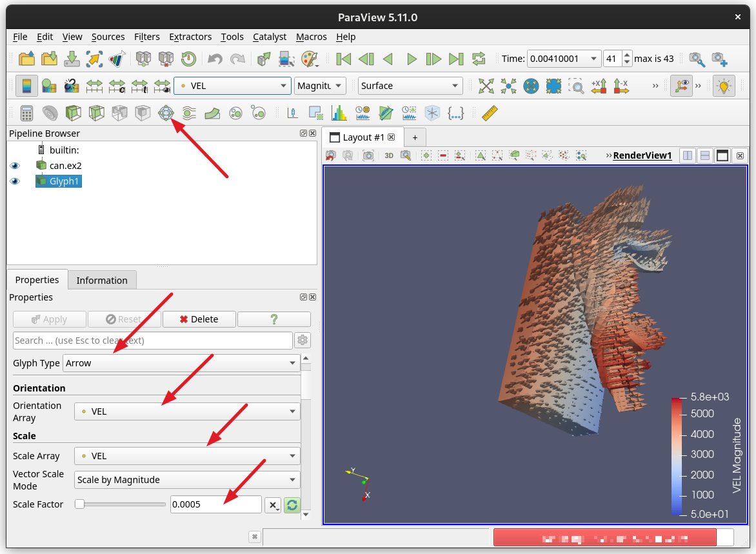Toggle the light kit bulb icon
The width and height of the screenshot is (756, 554).
(724, 86)
